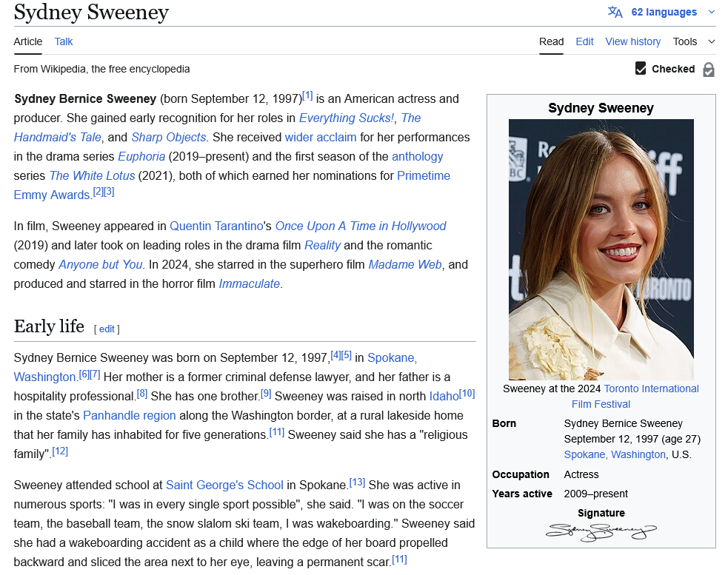The height and width of the screenshot is (575, 728).
Task: Click the Early life heading
Action: pyautogui.click(x=49, y=326)
